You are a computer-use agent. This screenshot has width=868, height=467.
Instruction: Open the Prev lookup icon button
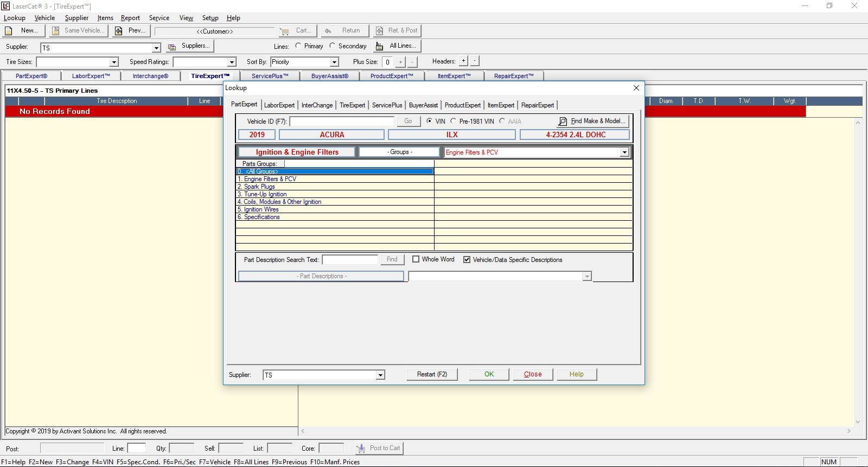pos(118,31)
